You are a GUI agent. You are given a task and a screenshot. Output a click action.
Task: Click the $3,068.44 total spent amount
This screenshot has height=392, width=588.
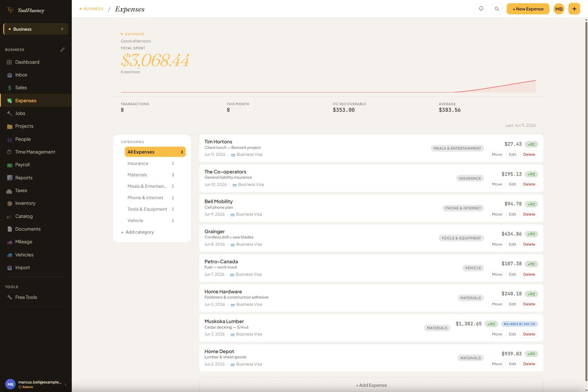tap(155, 60)
